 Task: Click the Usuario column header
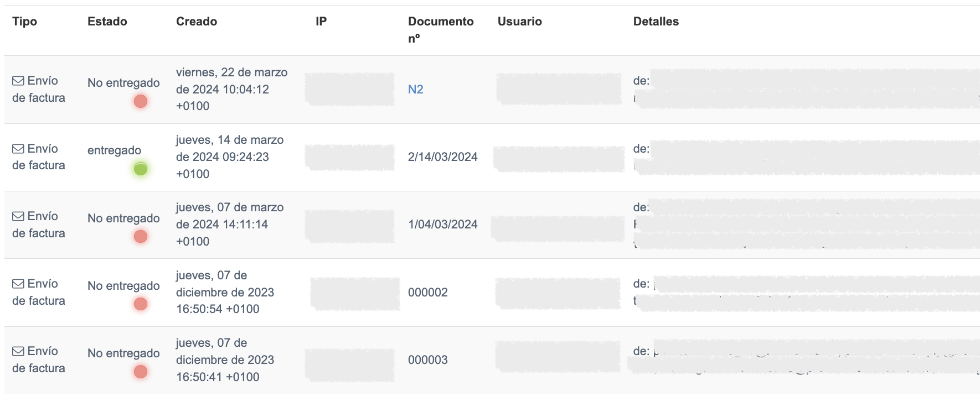(519, 22)
